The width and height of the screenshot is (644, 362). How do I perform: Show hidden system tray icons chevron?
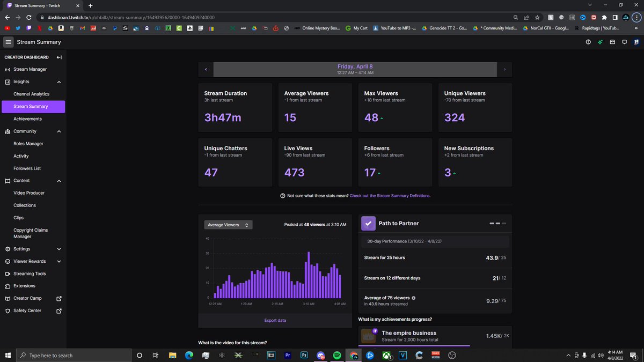(x=568, y=356)
